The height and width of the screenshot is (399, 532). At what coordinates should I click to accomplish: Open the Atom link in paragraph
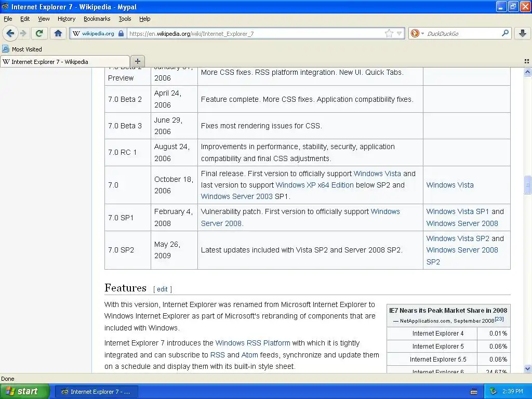coord(249,355)
